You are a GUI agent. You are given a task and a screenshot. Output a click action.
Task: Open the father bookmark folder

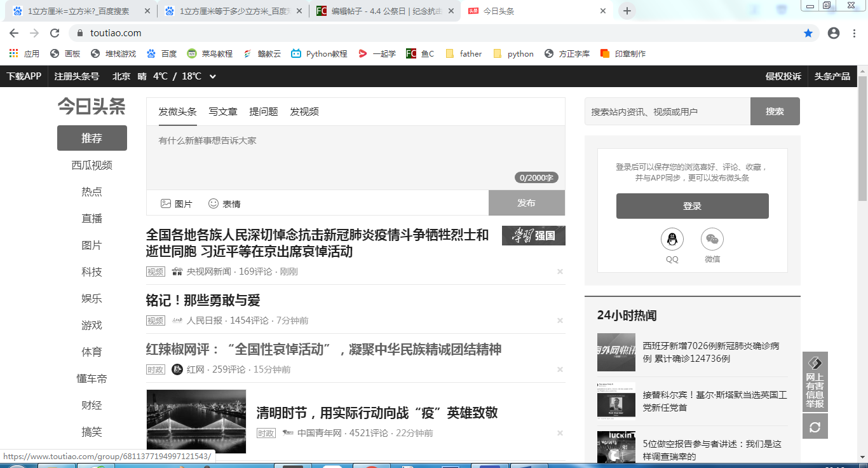click(x=463, y=53)
